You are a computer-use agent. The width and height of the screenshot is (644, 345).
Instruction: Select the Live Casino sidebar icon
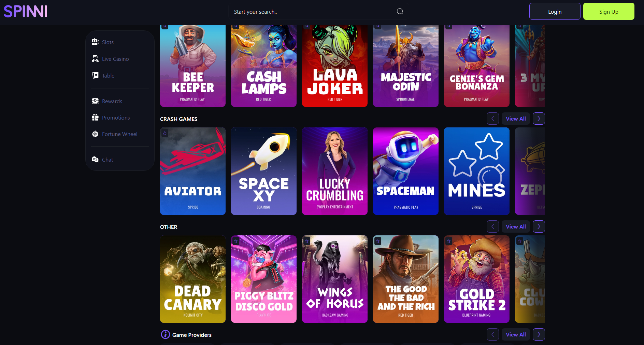pyautogui.click(x=95, y=59)
